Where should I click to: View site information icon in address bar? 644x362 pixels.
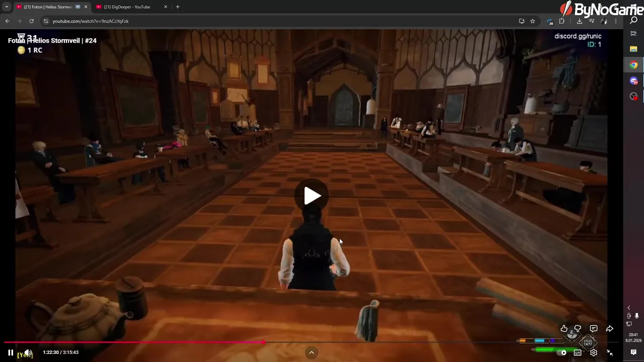(46, 21)
